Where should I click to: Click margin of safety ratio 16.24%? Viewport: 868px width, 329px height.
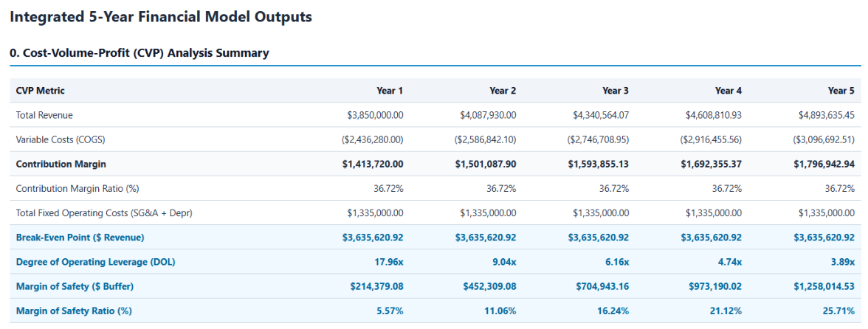coord(614,311)
